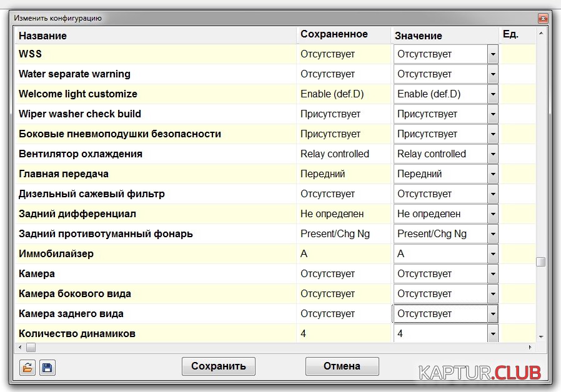
Task: Open the Камера заднего вида dropdown
Action: pos(492,314)
